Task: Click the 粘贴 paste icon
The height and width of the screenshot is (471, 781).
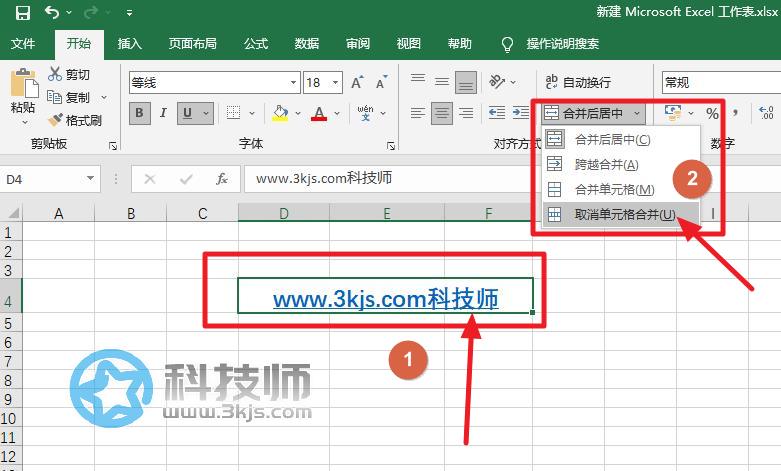Action: click(x=23, y=84)
